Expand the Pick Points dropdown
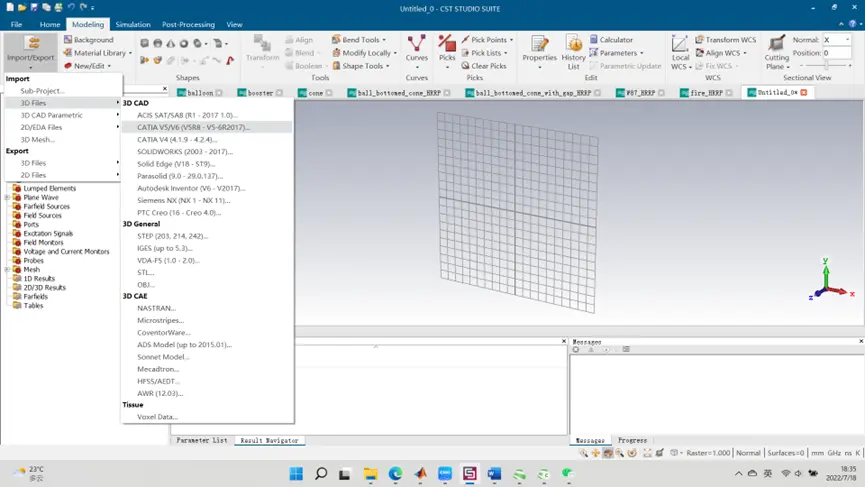This screenshot has width=865, height=487. pos(511,40)
